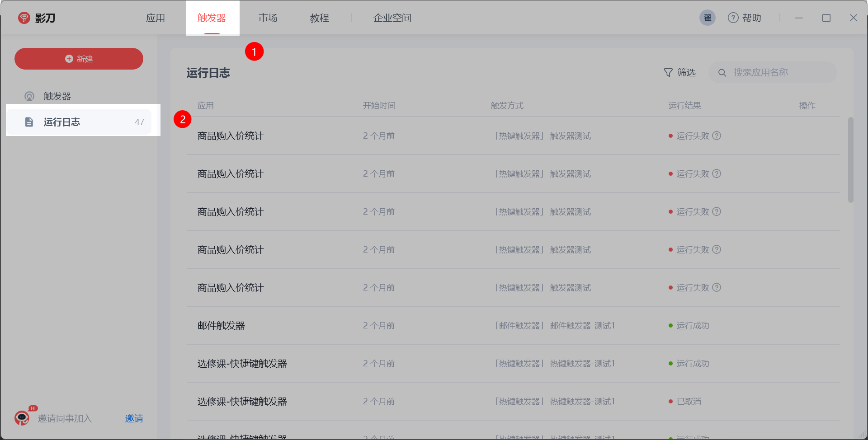Go to the 教程 tab

(319, 18)
